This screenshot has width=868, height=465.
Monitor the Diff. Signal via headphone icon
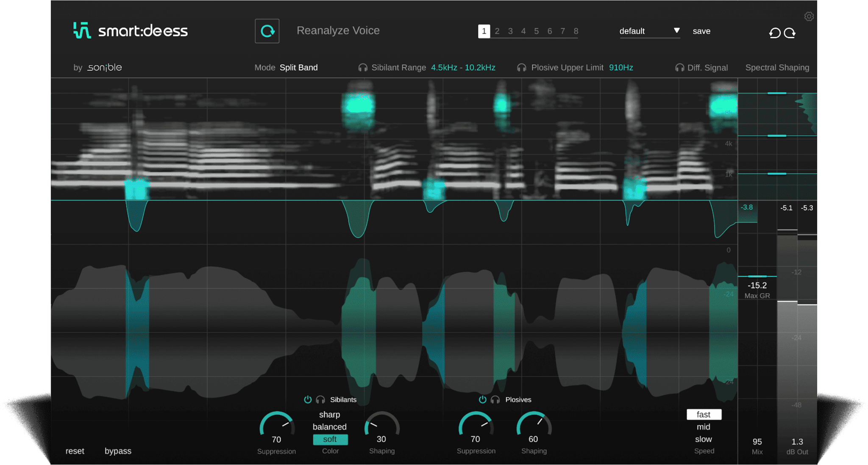click(680, 67)
